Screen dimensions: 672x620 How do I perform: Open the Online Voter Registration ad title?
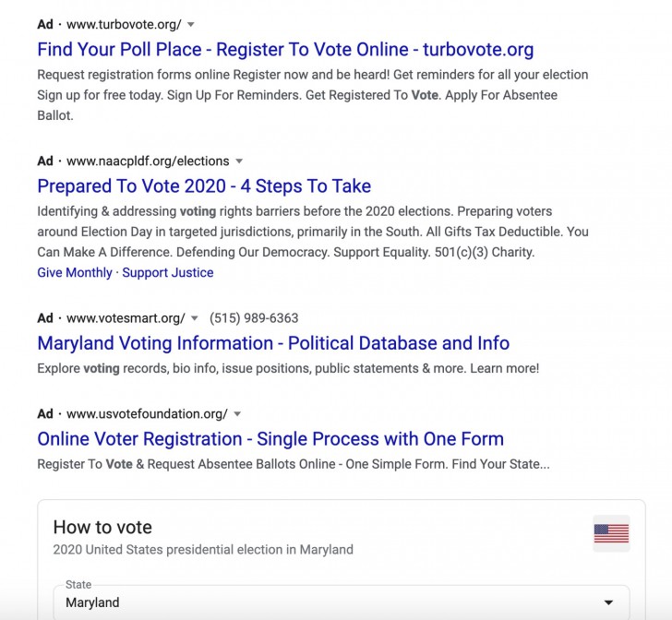(270, 438)
